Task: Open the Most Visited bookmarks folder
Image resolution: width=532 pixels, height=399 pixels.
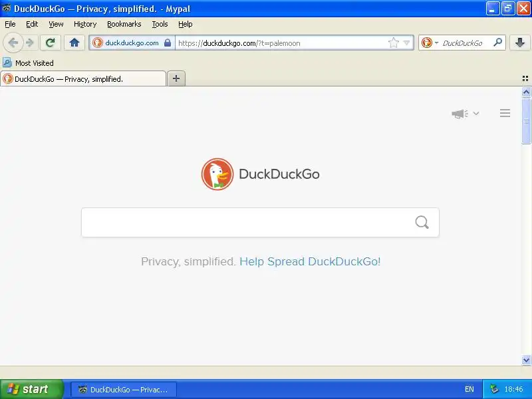Action: coord(28,63)
